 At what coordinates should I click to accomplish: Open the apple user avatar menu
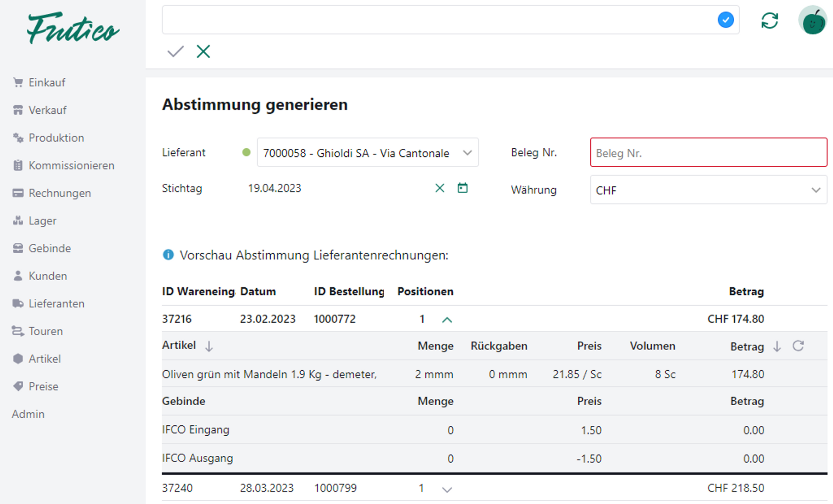812,21
